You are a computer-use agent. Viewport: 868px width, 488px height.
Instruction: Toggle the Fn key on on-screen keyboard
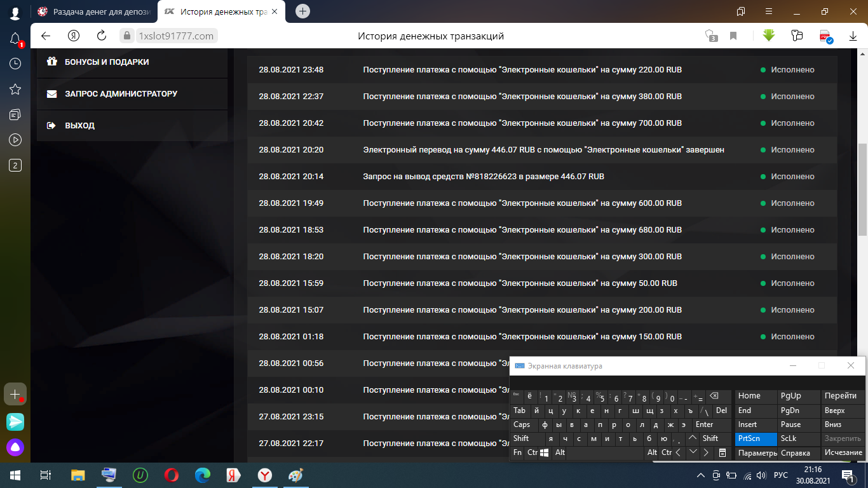coord(518,453)
